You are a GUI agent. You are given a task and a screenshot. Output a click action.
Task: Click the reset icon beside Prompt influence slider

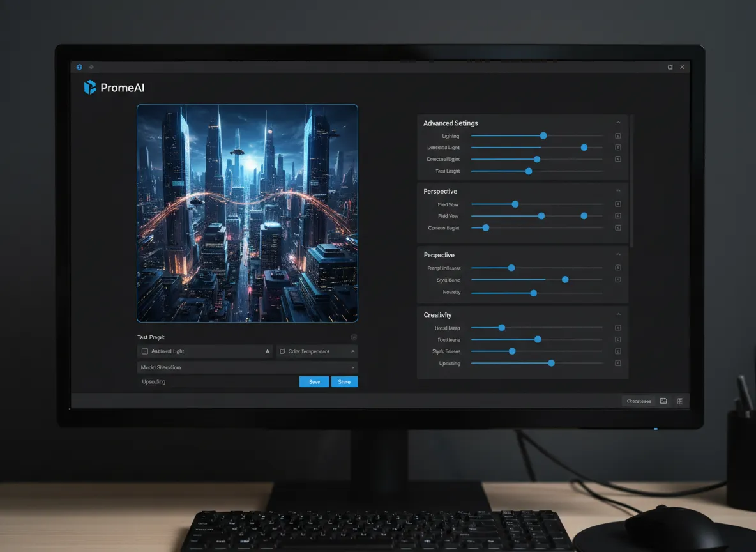[617, 268]
